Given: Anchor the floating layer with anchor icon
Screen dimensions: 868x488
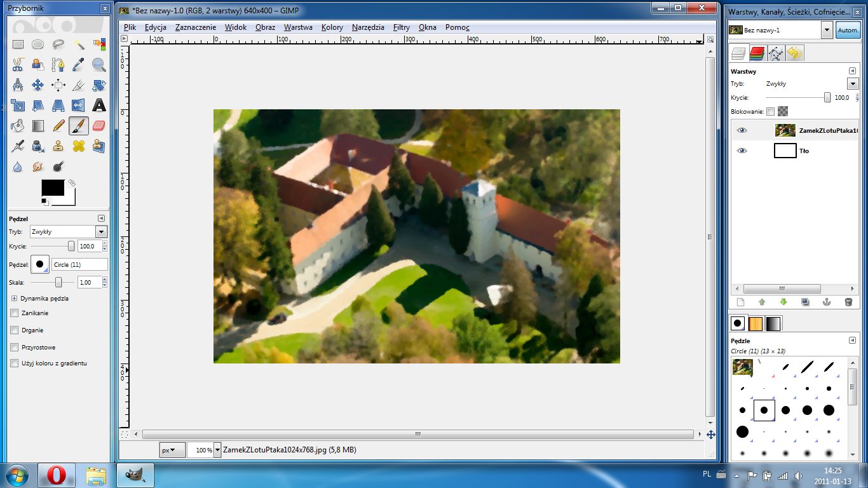Looking at the screenshot, I should 827,302.
